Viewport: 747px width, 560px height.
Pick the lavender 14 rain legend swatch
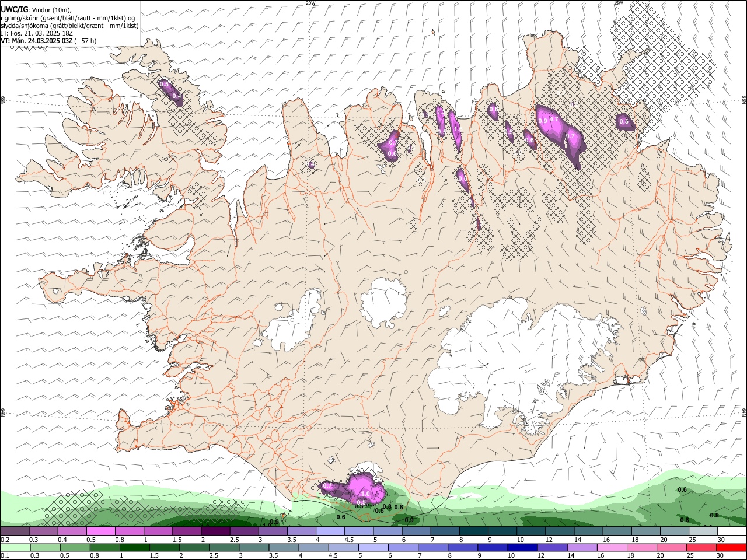(582, 548)
